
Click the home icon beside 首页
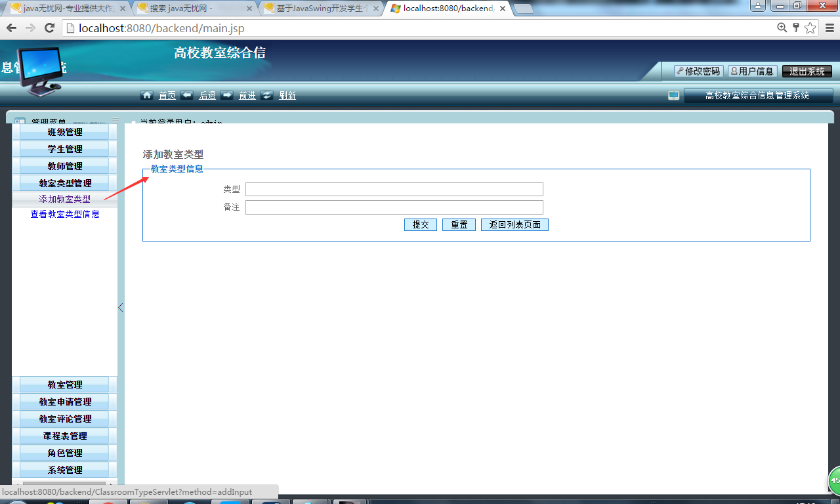(147, 95)
